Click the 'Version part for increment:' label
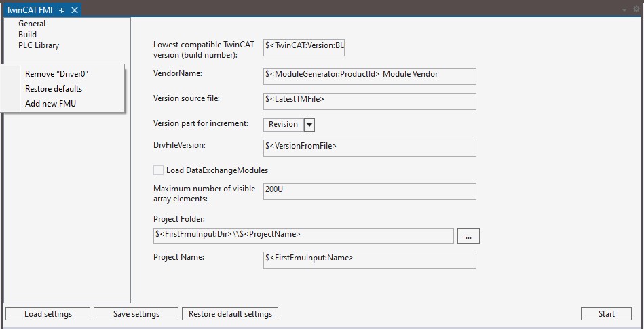Viewport: 644px width, 329px height. pos(201,123)
